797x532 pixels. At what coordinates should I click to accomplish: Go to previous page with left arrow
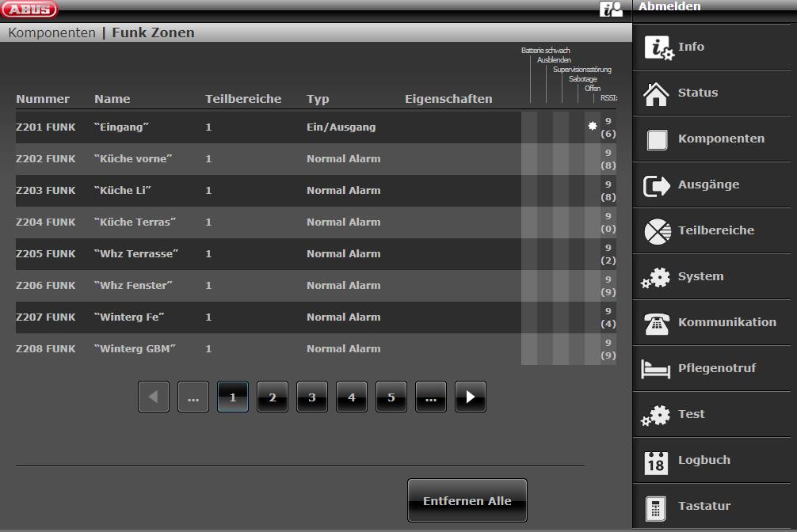coord(154,397)
